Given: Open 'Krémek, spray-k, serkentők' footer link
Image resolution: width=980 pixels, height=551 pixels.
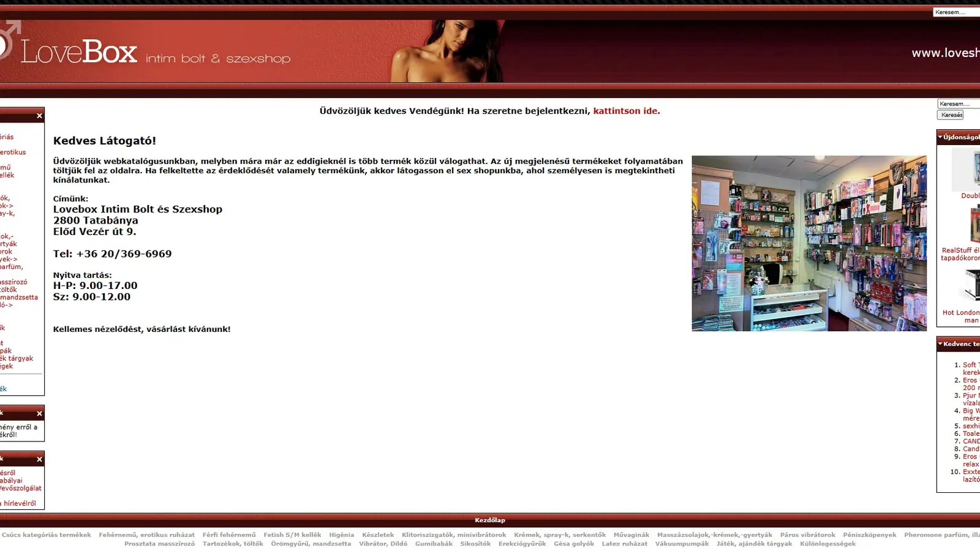Looking at the screenshot, I should [560, 535].
